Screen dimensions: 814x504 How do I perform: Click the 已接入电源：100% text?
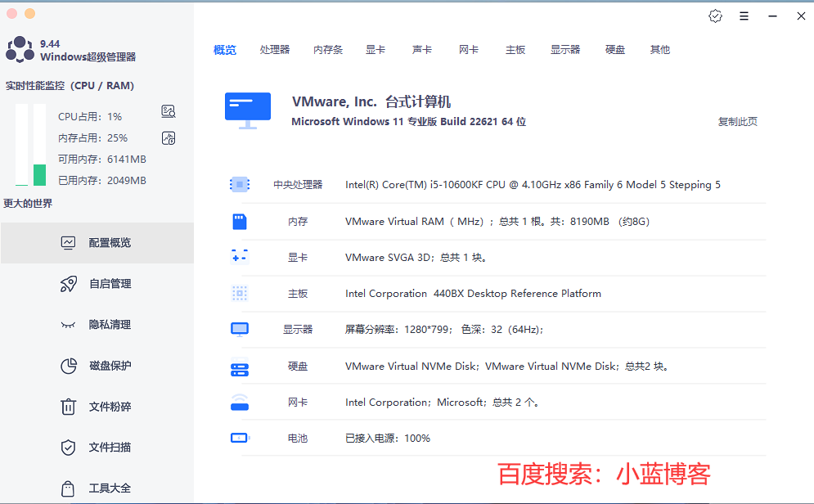[x=388, y=439]
